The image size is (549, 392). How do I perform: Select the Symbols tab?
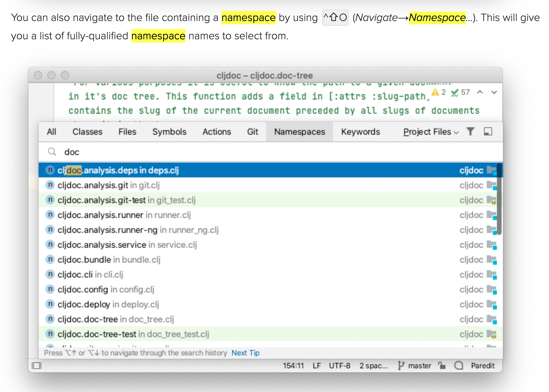pos(169,132)
